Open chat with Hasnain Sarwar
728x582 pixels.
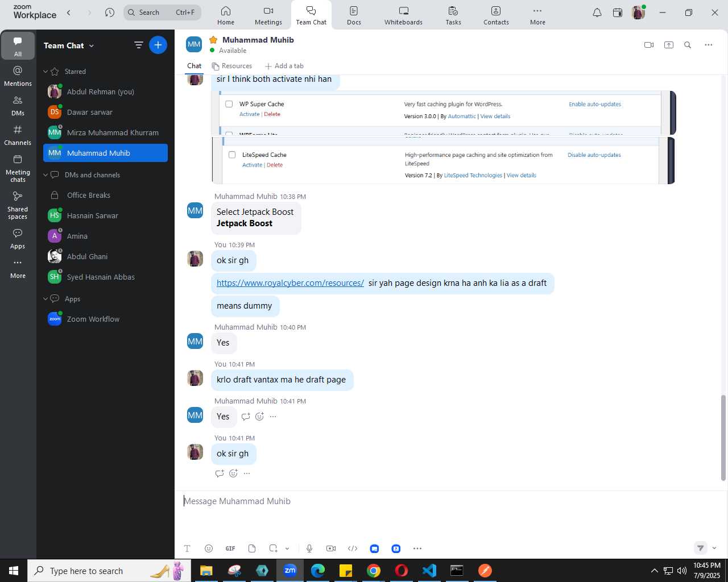coord(105,215)
